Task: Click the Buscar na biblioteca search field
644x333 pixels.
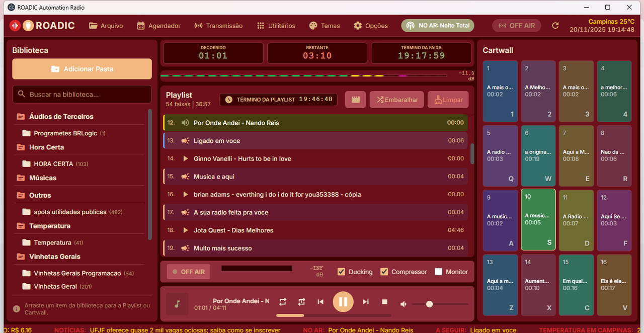Action: pyautogui.click(x=82, y=94)
